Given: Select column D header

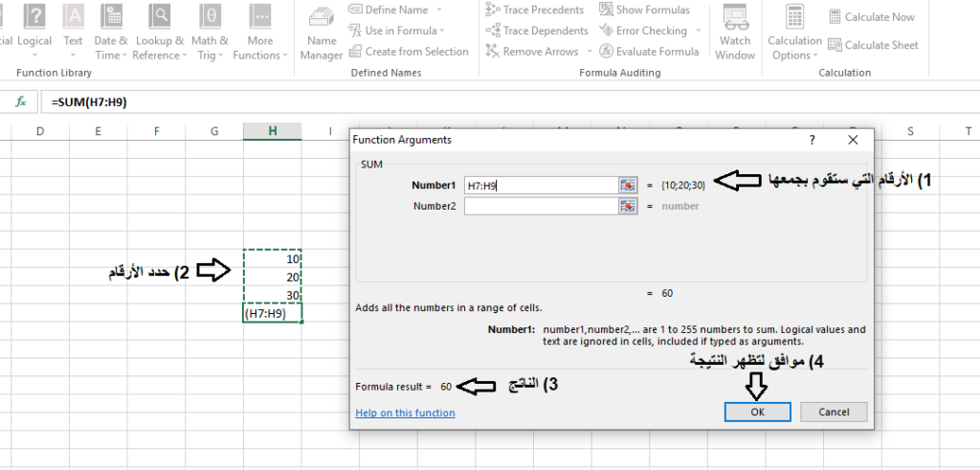Looking at the screenshot, I should point(40,130).
